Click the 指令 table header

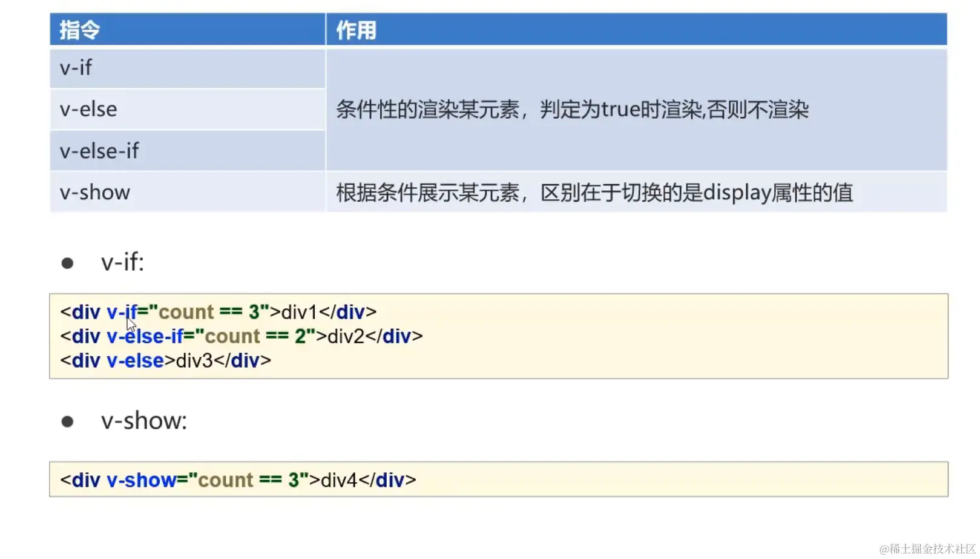(188, 30)
